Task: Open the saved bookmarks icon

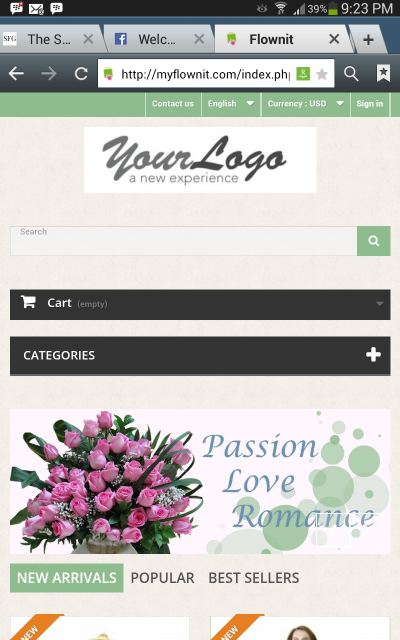Action: coord(383,73)
